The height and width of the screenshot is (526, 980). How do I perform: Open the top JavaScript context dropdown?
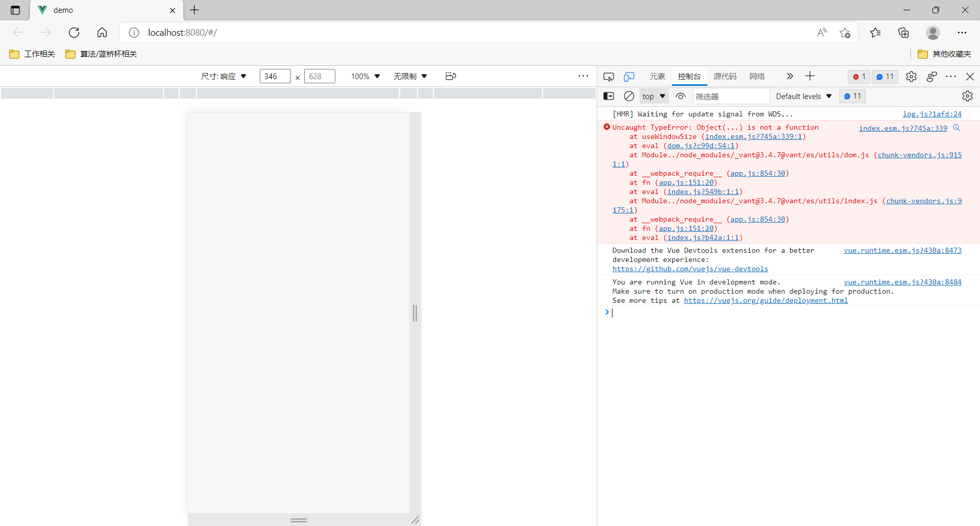[x=654, y=96]
